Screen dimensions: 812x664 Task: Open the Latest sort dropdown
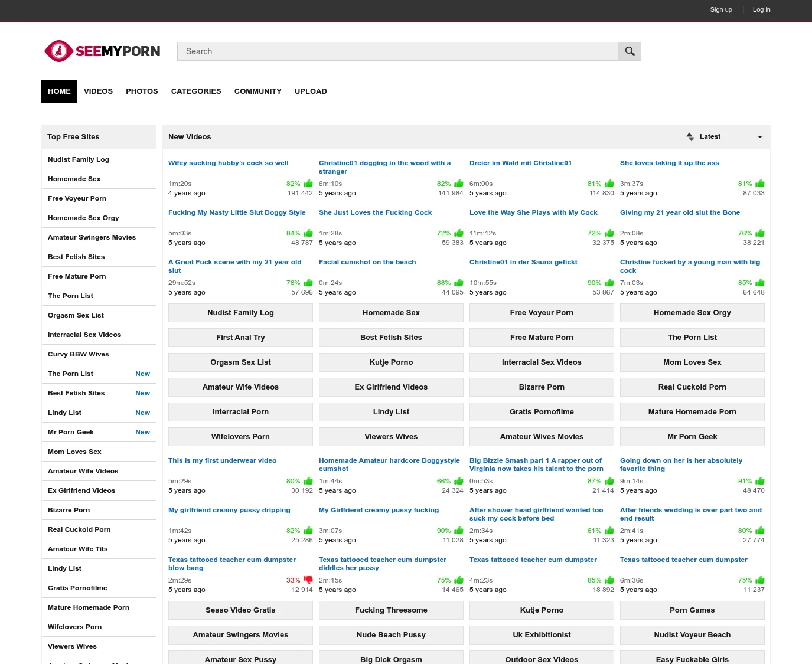pyautogui.click(x=725, y=137)
